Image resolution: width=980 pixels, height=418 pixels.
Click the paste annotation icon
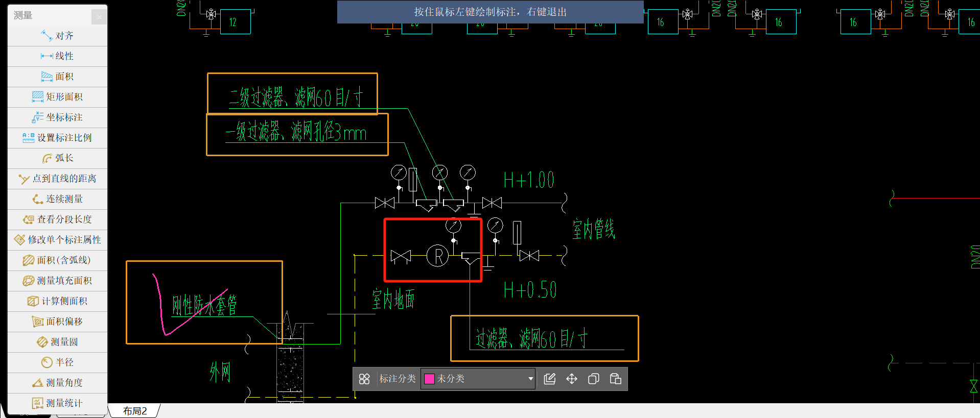[616, 379]
